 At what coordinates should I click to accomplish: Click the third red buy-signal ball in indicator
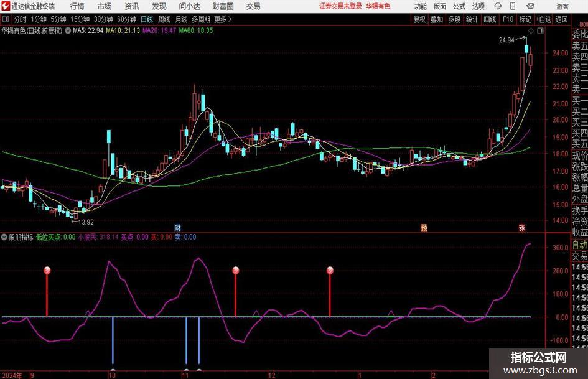tap(330, 270)
